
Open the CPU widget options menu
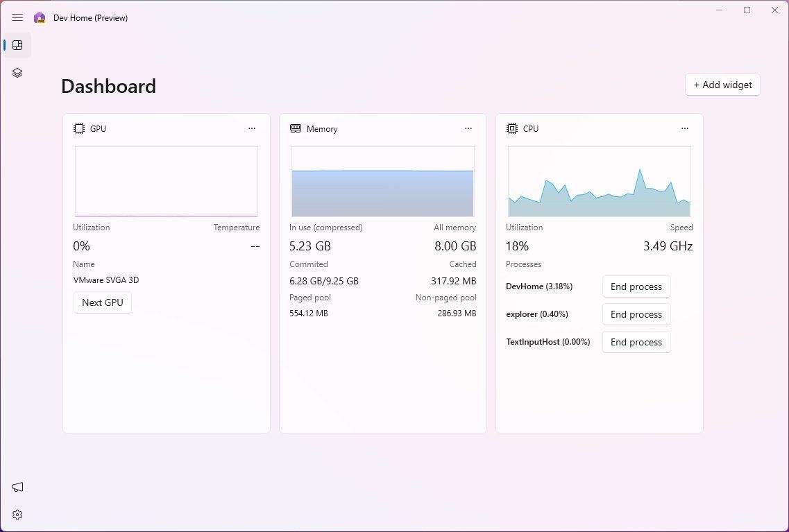coord(685,128)
